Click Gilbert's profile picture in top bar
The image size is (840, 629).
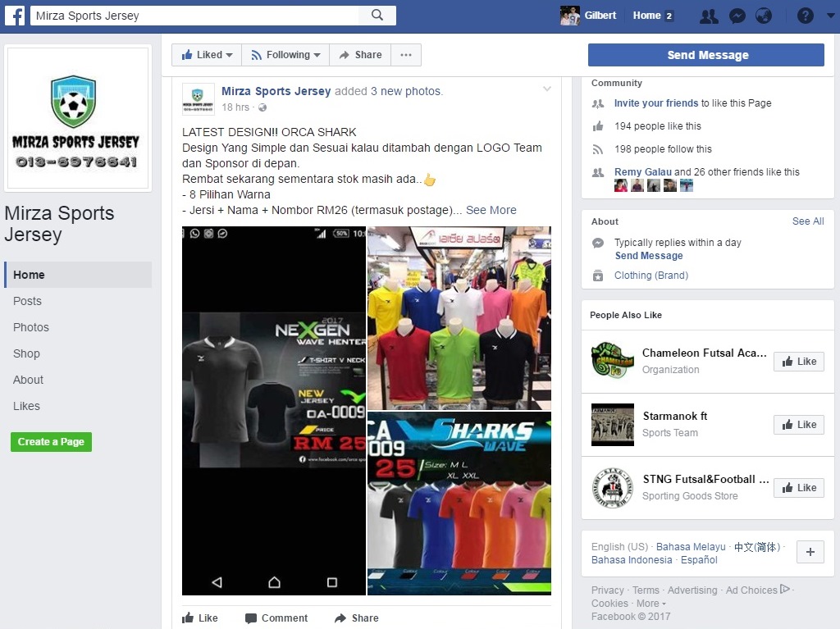pyautogui.click(x=570, y=16)
